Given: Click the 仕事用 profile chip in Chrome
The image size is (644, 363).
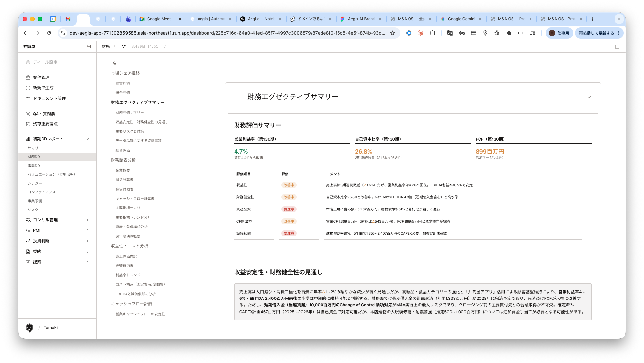Looking at the screenshot, I should click(559, 33).
